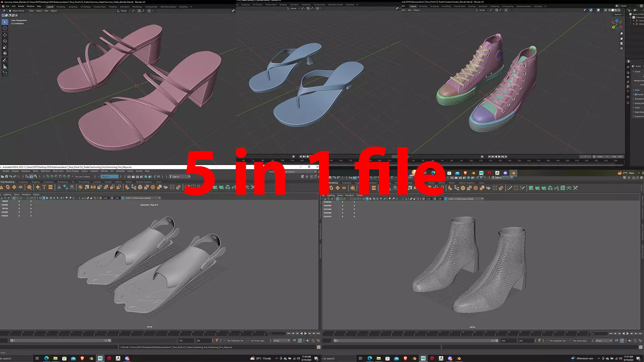This screenshot has width=644, height=362.
Task: Open the Sign In dropdown in Fins Maya
Action: 180,177
